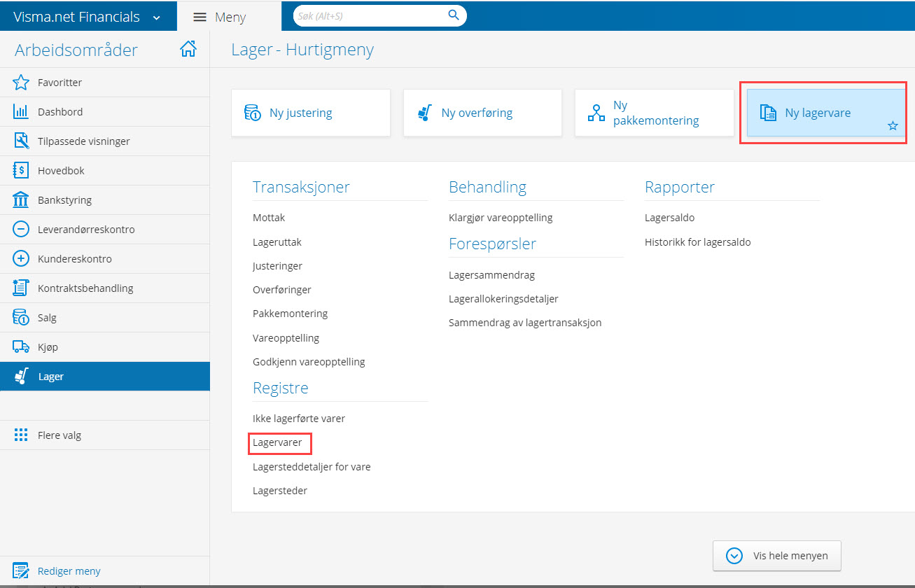Click the Flere valg grid icon
This screenshot has width=915, height=588.
[x=21, y=435]
